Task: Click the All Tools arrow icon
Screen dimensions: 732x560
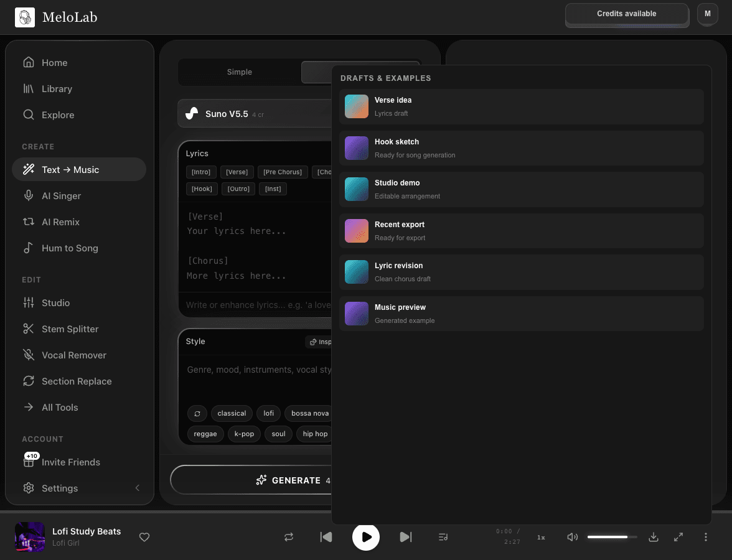Action: tap(29, 408)
